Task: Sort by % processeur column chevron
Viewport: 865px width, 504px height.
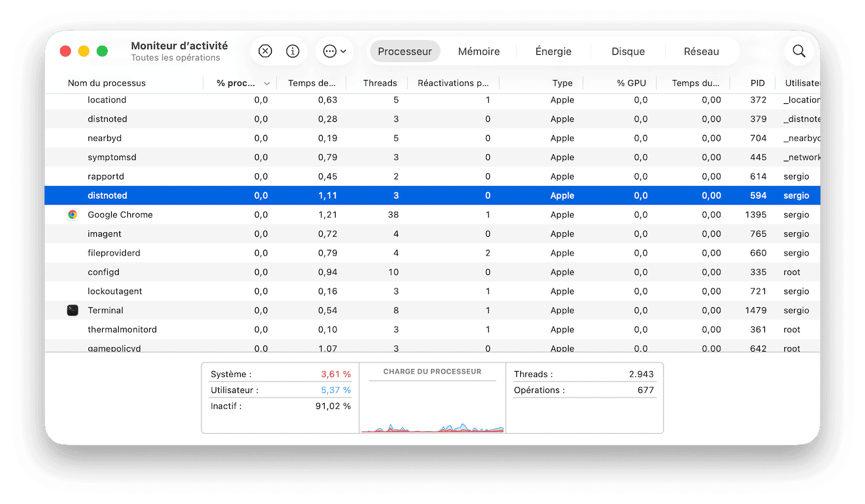Action: click(x=267, y=83)
